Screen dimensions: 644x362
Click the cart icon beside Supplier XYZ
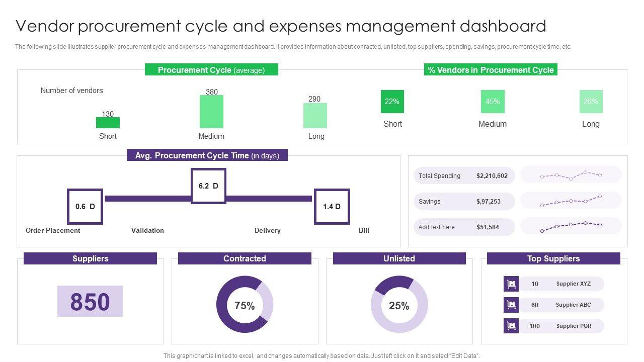tap(511, 284)
